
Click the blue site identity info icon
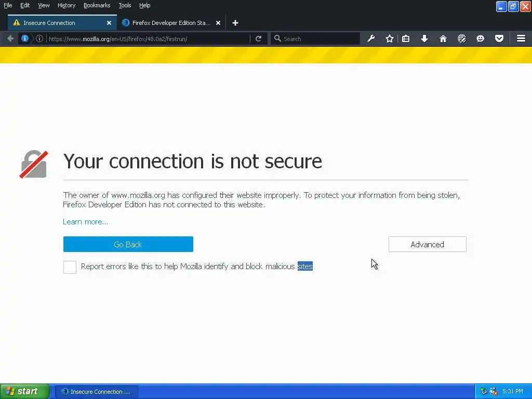point(25,38)
